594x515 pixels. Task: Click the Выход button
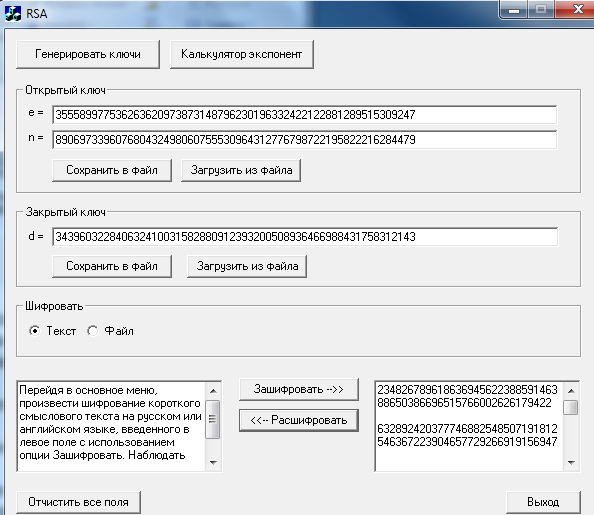pyautogui.click(x=543, y=502)
